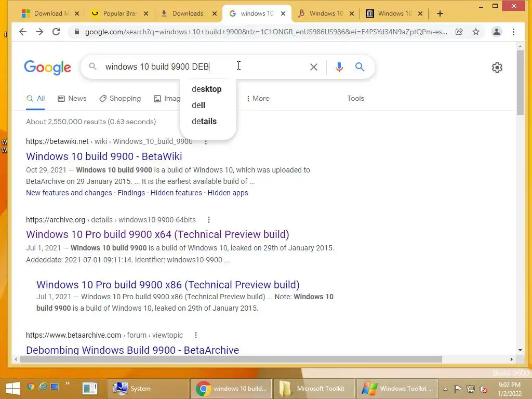Open options menu for archive.org result

coord(209,220)
